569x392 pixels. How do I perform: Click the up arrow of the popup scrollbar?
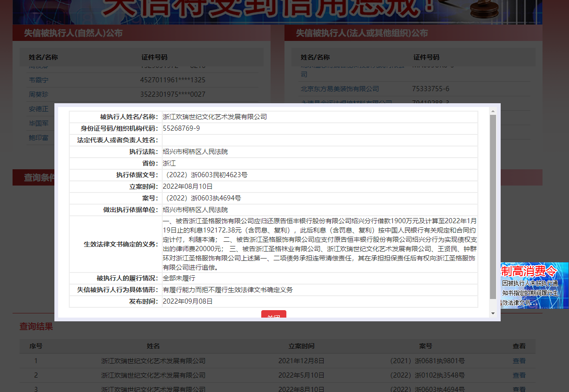tap(493, 111)
